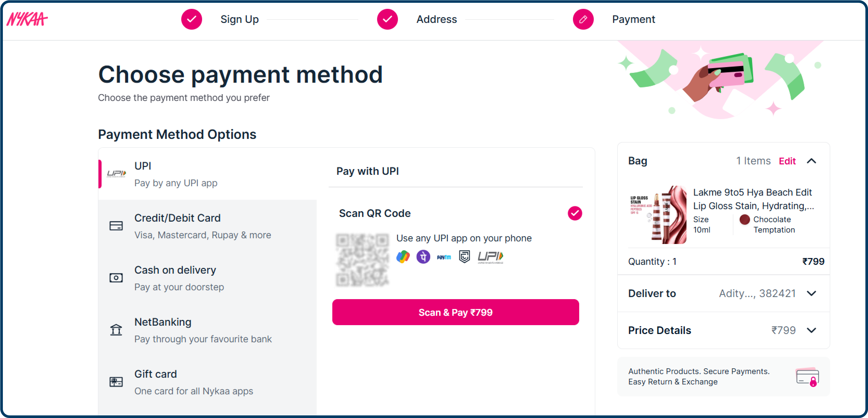Click the Nykaa logo

[27, 19]
